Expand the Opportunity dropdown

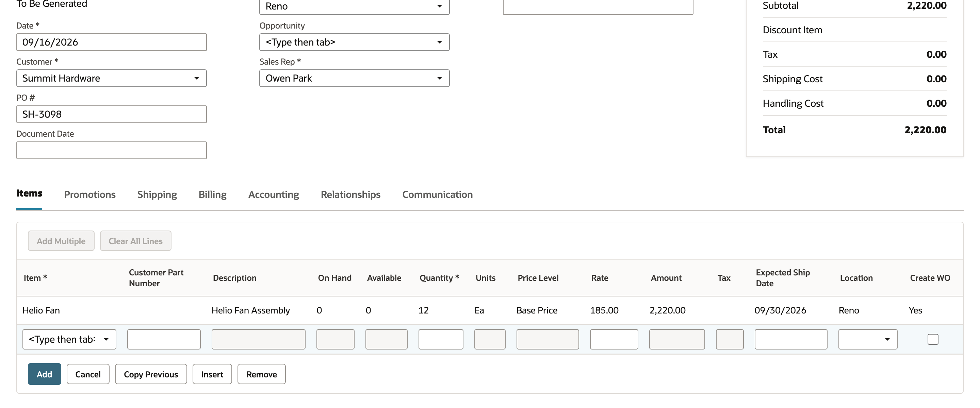tap(354, 42)
